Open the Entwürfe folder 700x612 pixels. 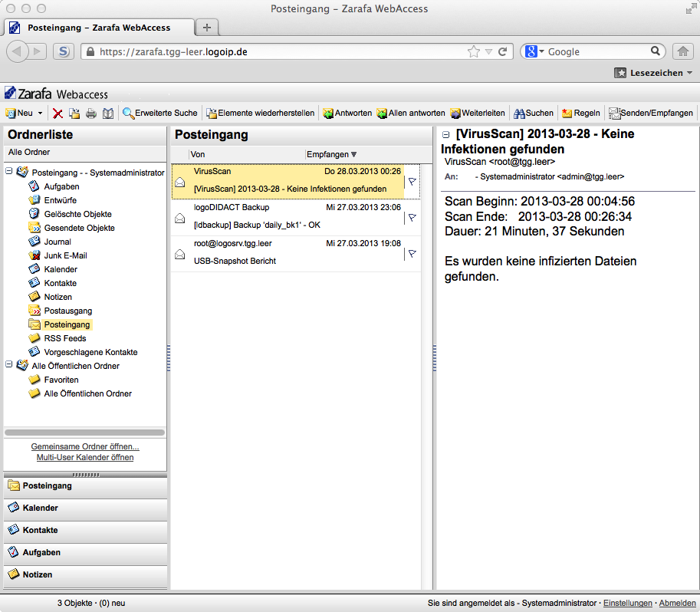click(x=61, y=201)
